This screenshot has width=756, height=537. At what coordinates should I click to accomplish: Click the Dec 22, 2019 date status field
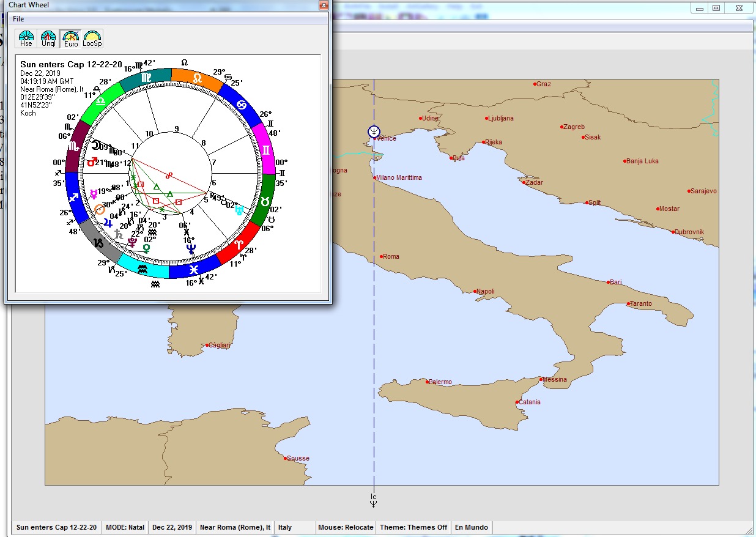(172, 527)
